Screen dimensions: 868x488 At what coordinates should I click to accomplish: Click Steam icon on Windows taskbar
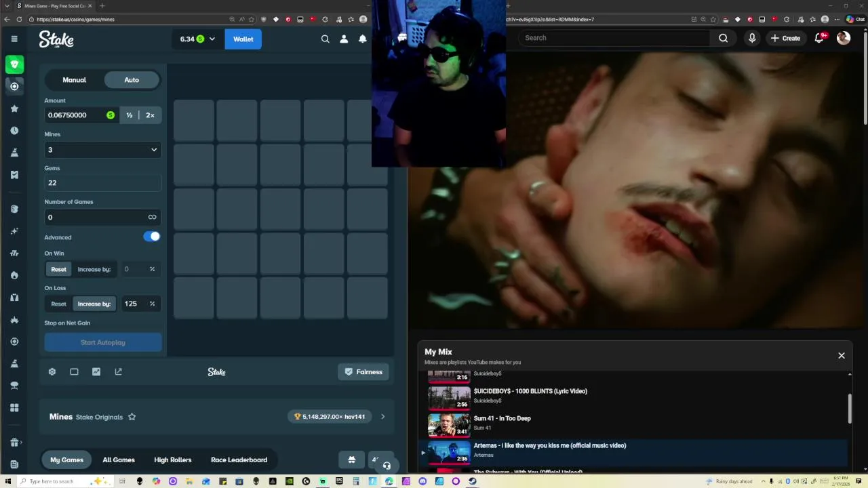(x=473, y=481)
